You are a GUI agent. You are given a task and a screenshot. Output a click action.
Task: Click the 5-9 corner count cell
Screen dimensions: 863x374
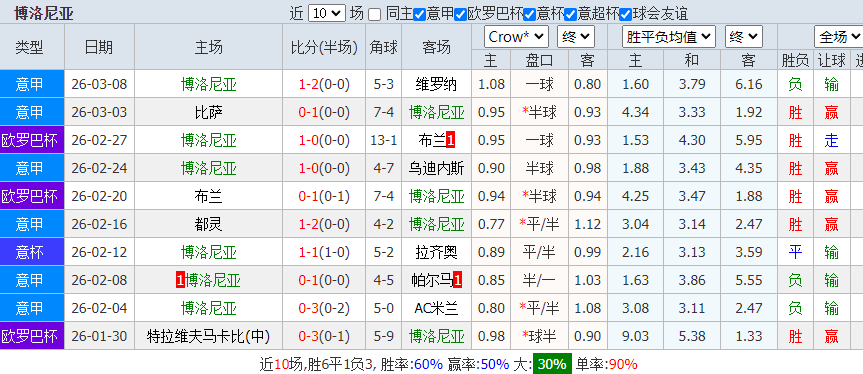383,336
